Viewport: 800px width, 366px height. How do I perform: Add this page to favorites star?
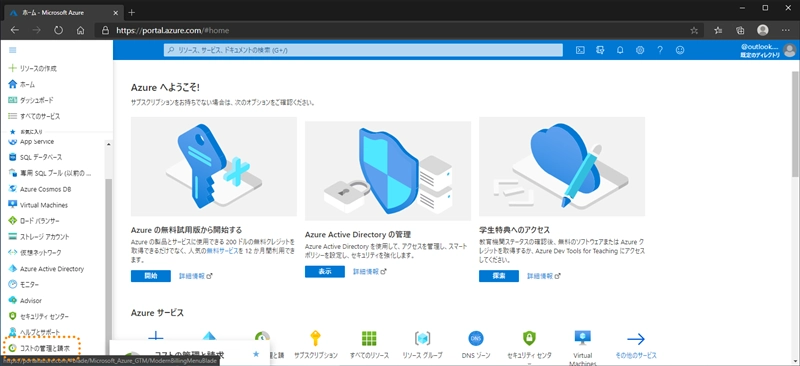pos(694,30)
